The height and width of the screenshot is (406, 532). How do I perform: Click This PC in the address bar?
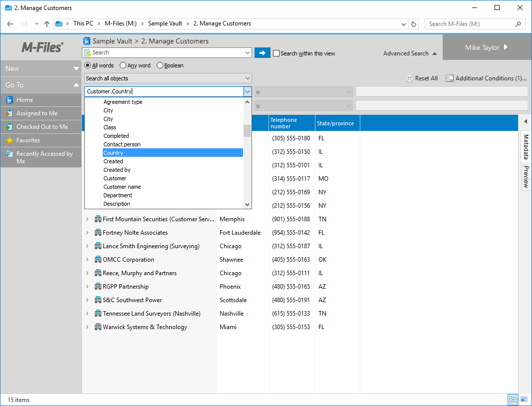click(83, 23)
